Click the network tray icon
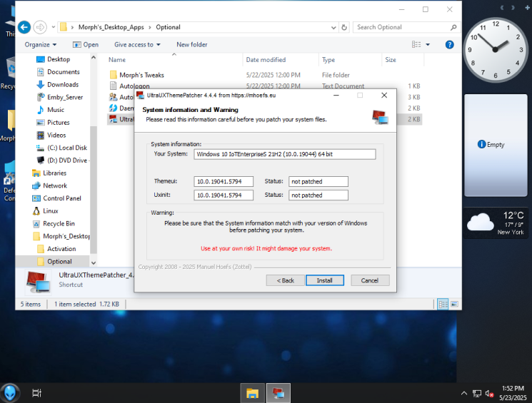 point(477,394)
